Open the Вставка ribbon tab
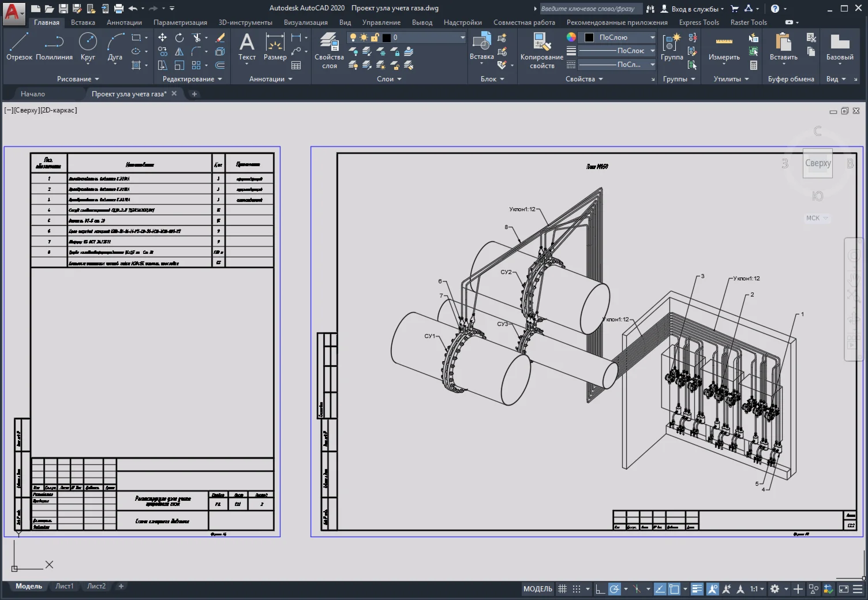 tap(83, 22)
